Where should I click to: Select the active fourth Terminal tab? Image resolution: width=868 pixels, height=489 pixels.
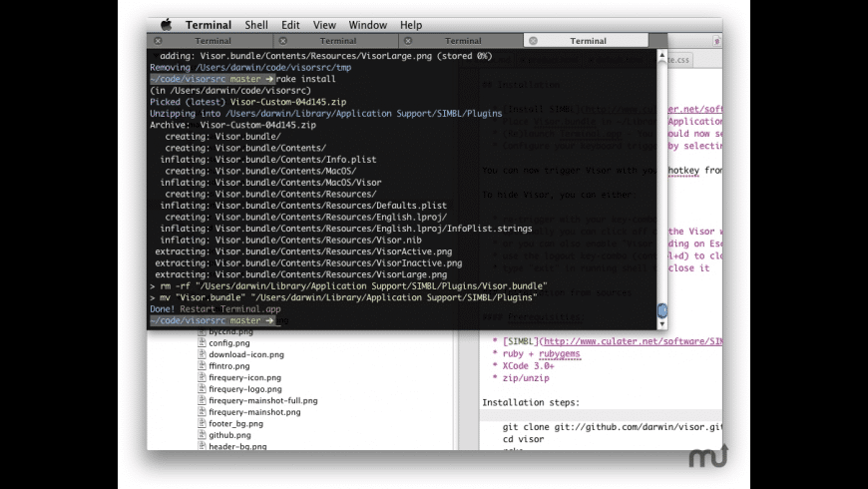coord(588,41)
